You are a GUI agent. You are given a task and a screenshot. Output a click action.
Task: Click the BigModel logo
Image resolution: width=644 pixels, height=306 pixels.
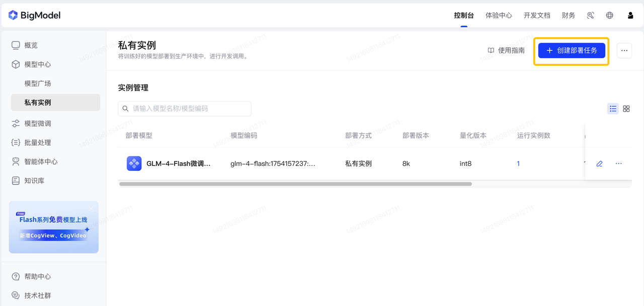coord(34,15)
